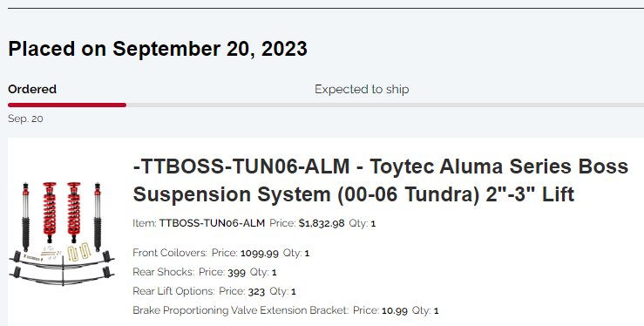This screenshot has width=644, height=326.
Task: Click the Sep. 20 ordered date
Action: [25, 119]
